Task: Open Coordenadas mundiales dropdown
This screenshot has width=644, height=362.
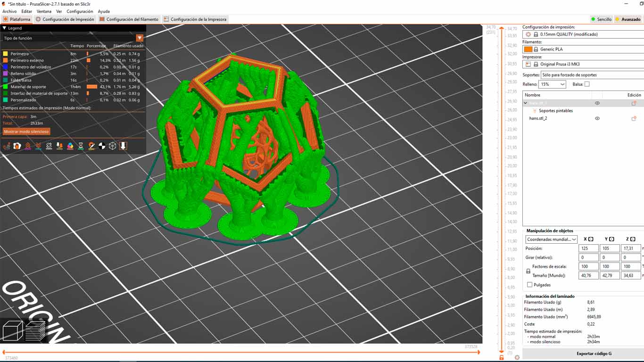Action: coord(552,239)
